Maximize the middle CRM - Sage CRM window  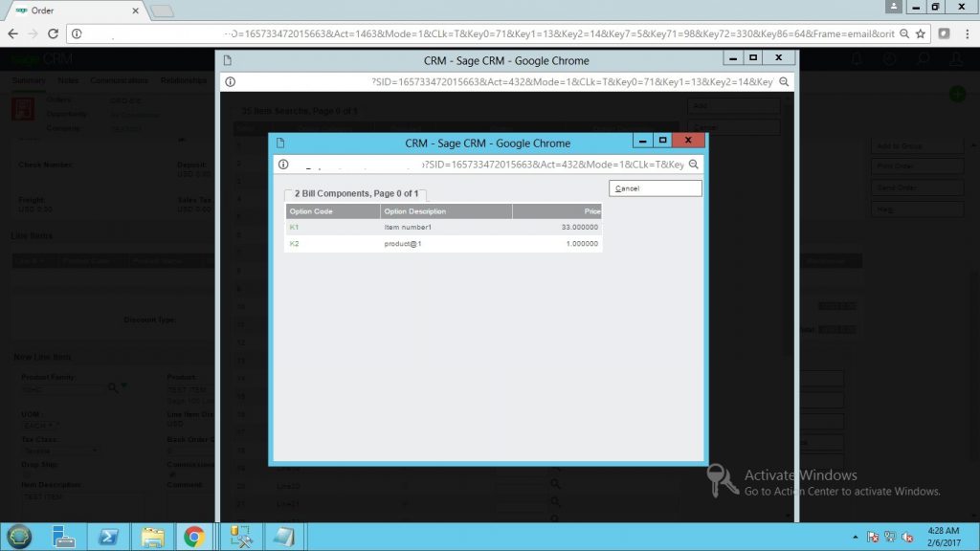[x=753, y=57]
